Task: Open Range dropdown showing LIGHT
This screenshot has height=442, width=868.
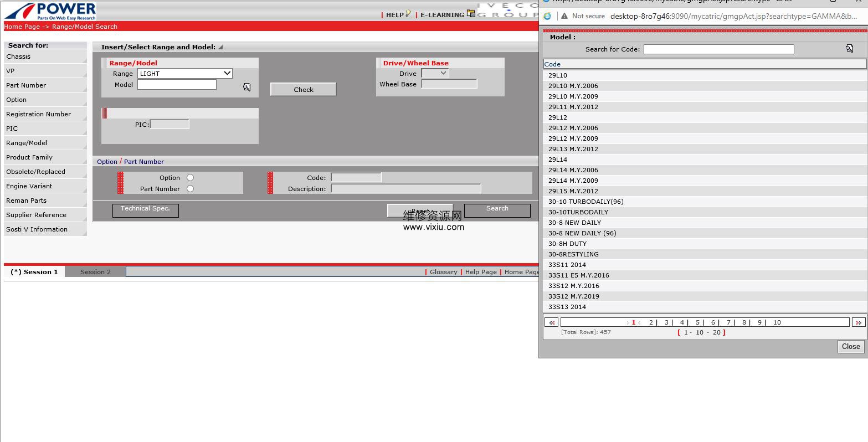Action: tap(185, 74)
